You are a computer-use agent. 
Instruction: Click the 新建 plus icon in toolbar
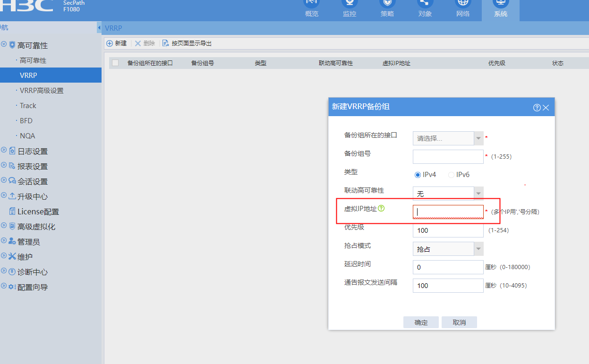[110, 43]
